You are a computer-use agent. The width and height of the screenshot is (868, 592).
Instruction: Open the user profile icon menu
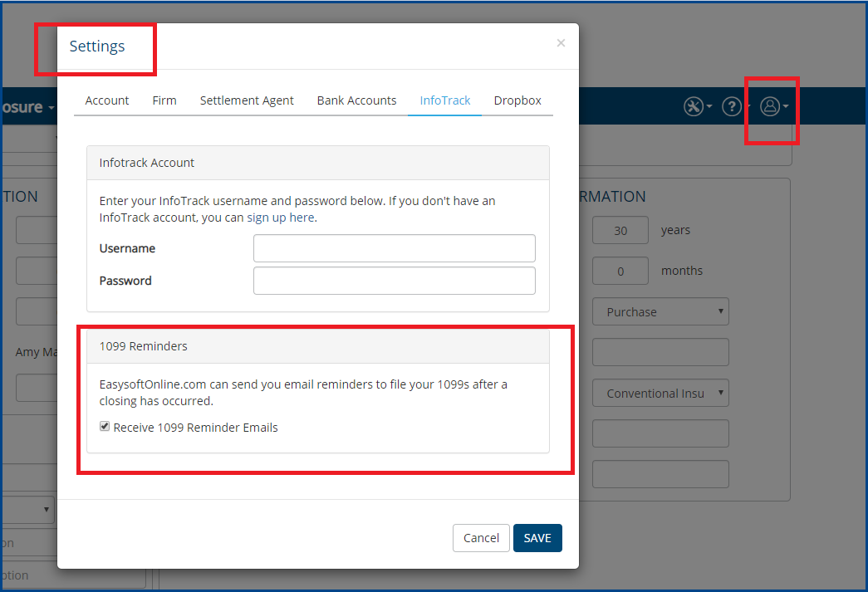774,106
